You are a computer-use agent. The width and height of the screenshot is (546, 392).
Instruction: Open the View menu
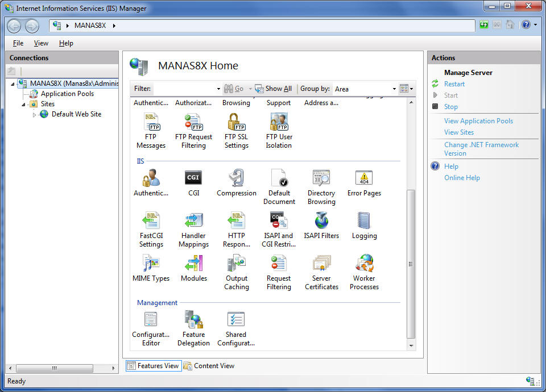(x=41, y=43)
